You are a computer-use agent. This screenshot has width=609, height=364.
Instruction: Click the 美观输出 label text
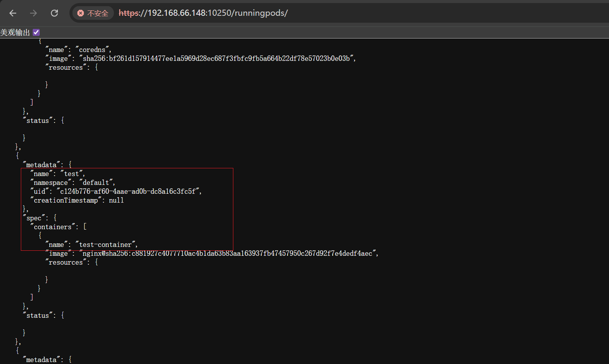pyautogui.click(x=15, y=32)
